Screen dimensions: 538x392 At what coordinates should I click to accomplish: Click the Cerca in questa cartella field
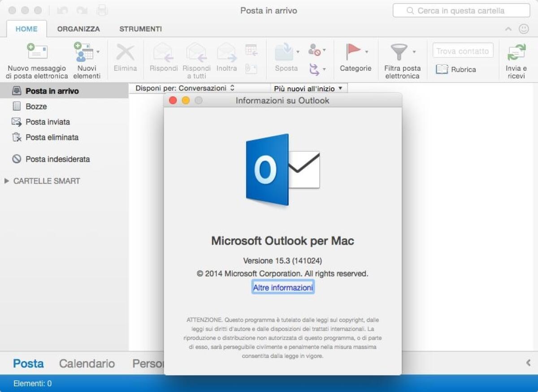462,10
